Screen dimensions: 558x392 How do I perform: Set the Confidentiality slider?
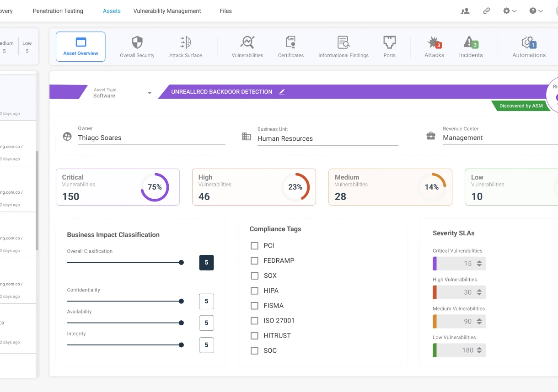click(x=125, y=301)
